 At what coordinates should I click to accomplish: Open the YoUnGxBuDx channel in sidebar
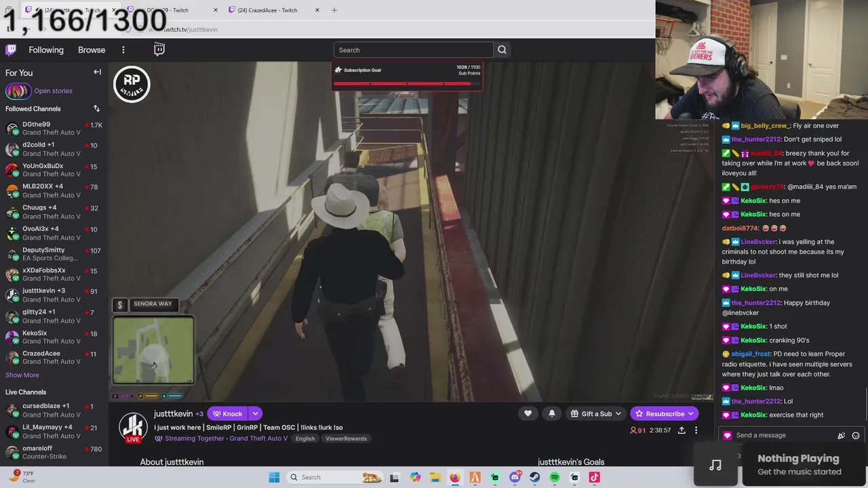54,170
